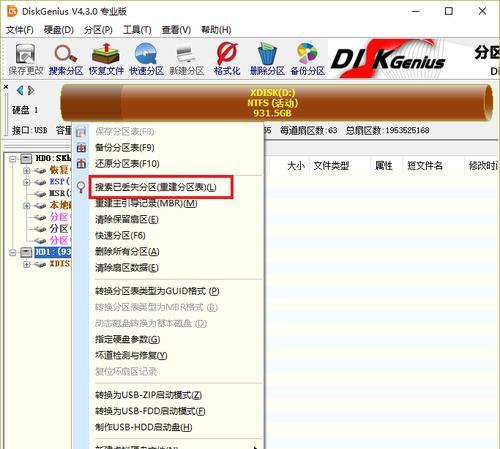
Task: Expand the ESP partition node
Action: [x=26, y=182]
